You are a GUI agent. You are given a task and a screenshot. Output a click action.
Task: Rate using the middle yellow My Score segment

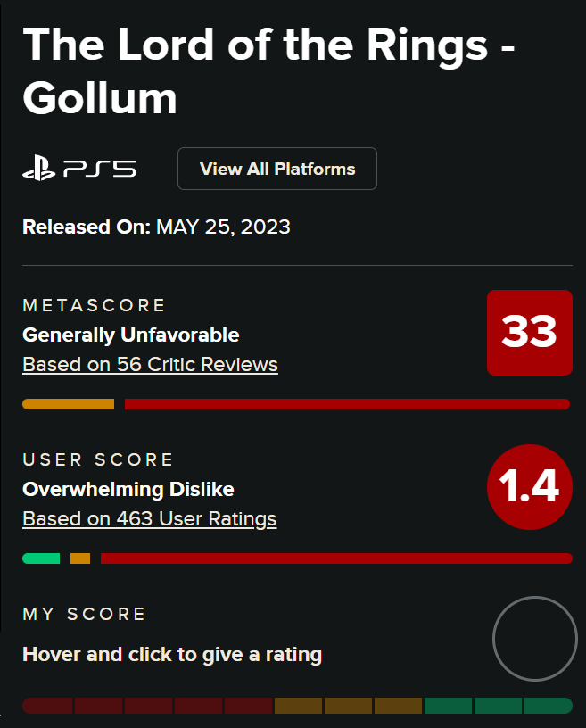[x=348, y=706]
